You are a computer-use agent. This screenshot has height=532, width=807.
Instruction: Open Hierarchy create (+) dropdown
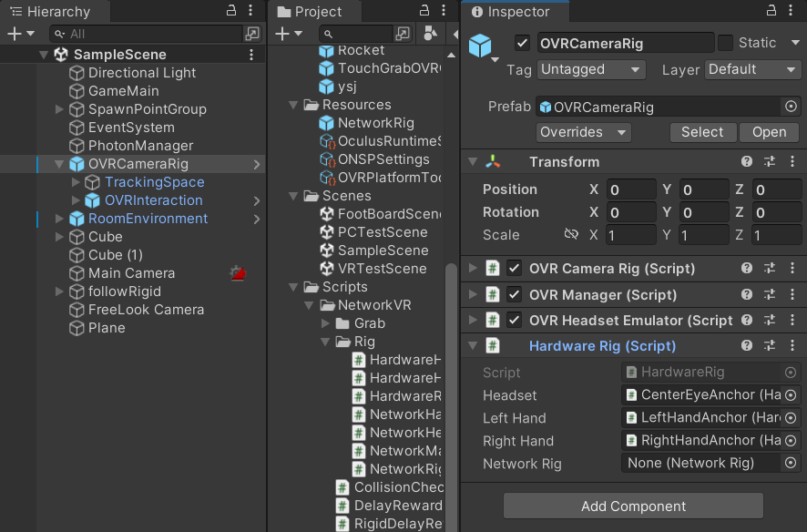pos(21,34)
